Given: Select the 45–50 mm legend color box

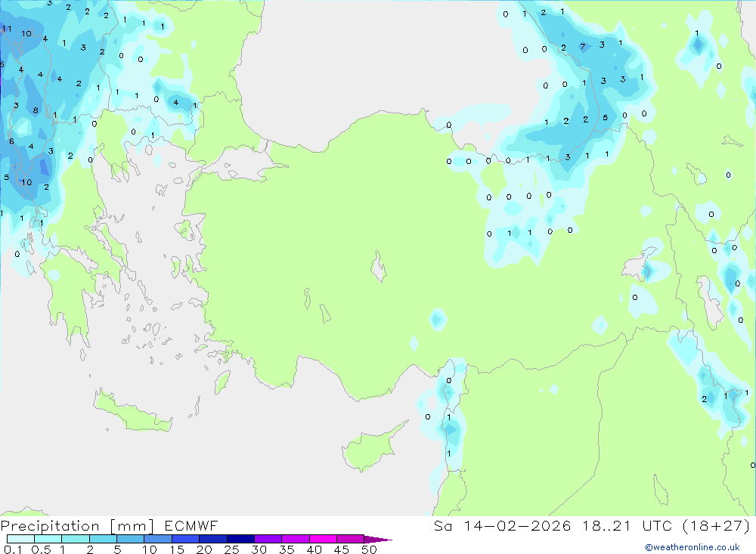Looking at the screenshot, I should tap(350, 539).
